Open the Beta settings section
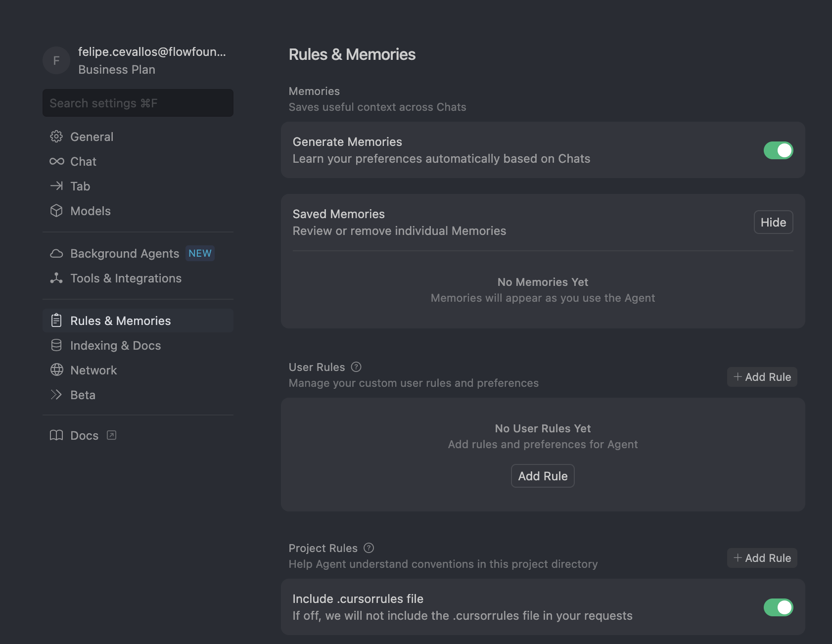 coord(83,395)
